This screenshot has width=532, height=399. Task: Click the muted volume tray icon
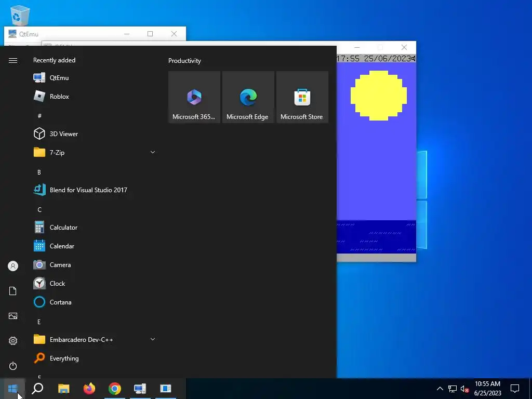coord(464,389)
